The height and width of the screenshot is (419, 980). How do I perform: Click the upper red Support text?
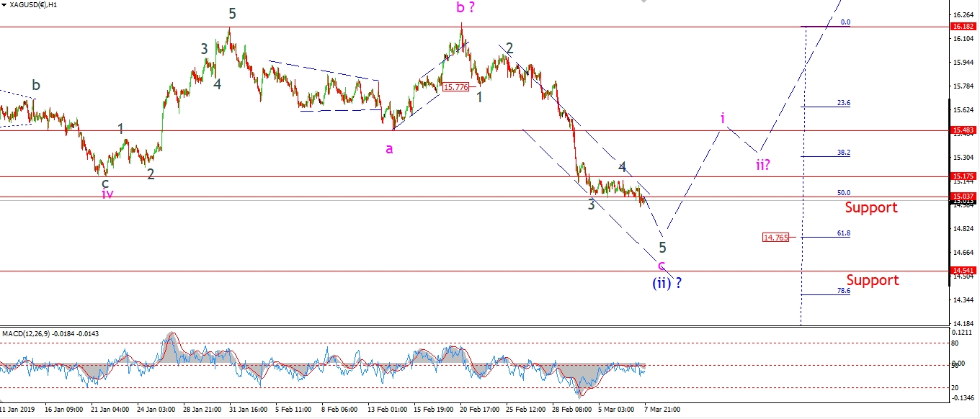[871, 208]
